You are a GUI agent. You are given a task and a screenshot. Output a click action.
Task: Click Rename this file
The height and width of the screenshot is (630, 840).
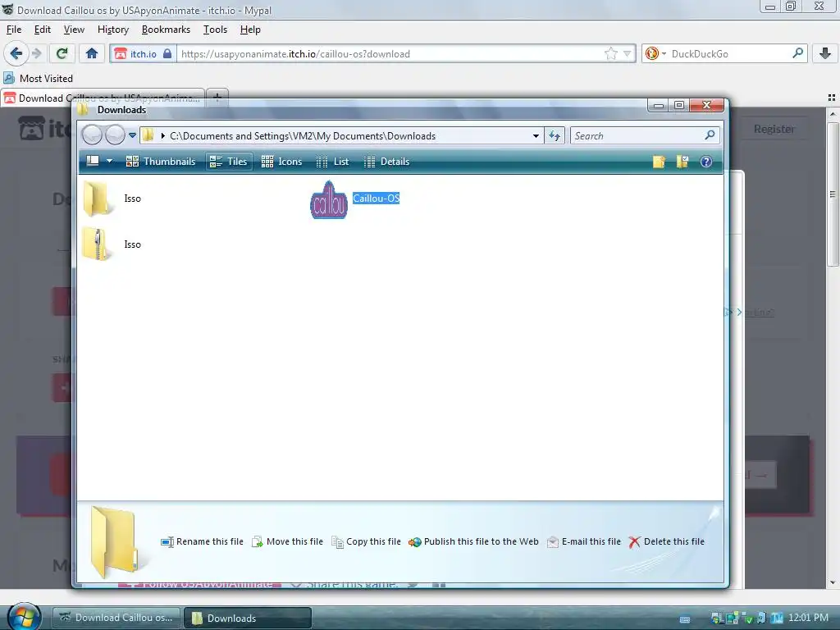[202, 541]
